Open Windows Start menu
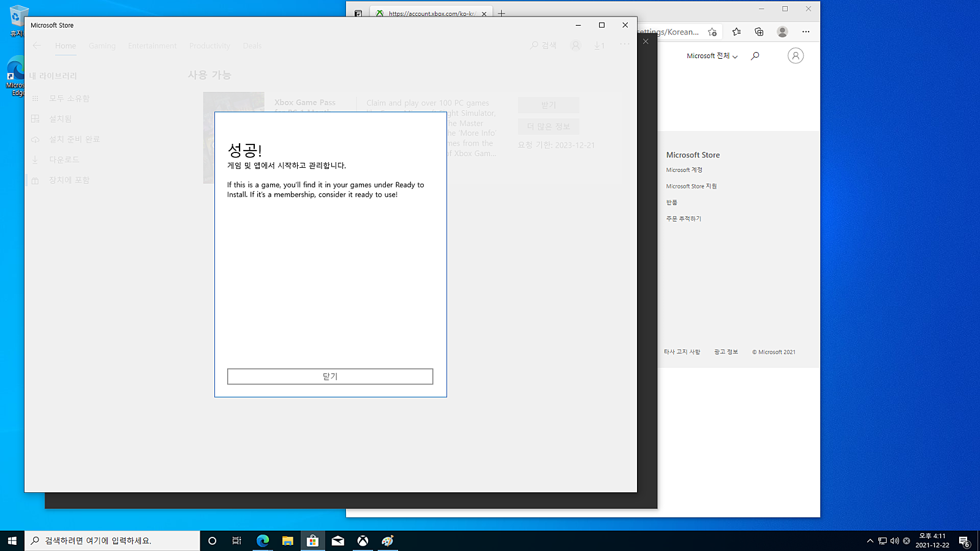 click(x=12, y=541)
